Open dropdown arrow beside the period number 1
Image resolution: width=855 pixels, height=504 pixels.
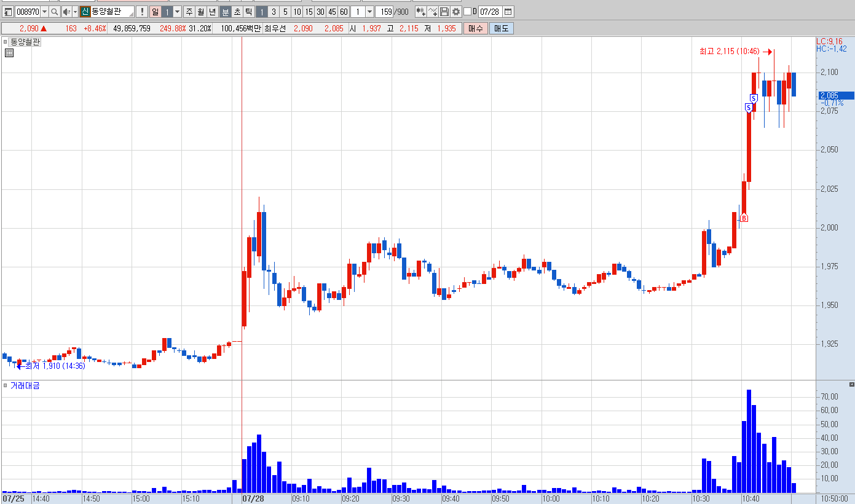[x=369, y=12]
